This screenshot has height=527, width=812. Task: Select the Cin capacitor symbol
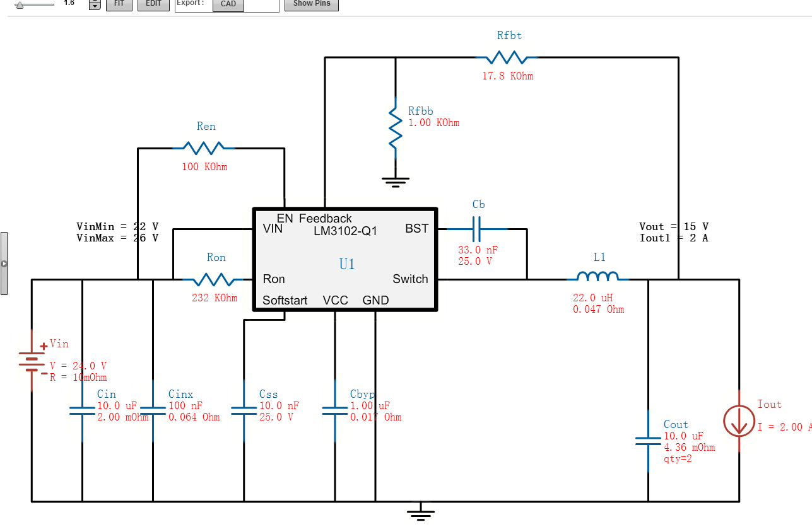(x=83, y=410)
